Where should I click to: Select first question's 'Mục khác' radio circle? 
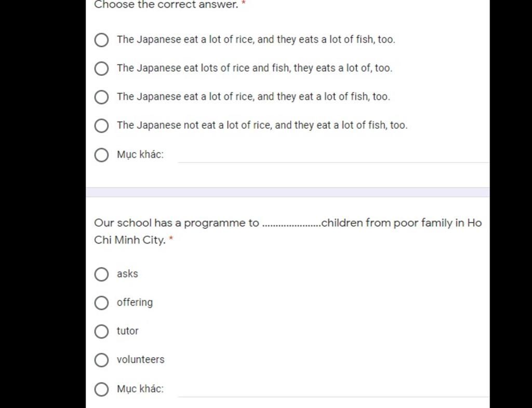click(101, 155)
